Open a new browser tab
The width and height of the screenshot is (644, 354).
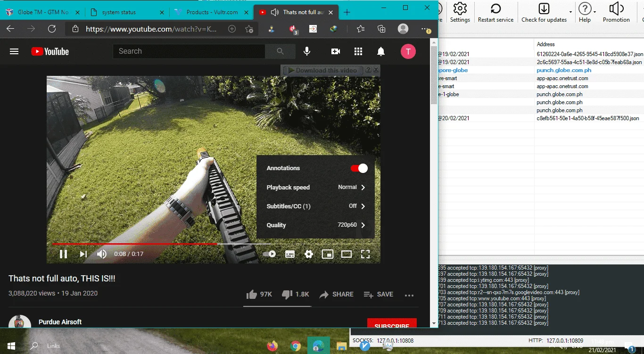click(x=347, y=12)
